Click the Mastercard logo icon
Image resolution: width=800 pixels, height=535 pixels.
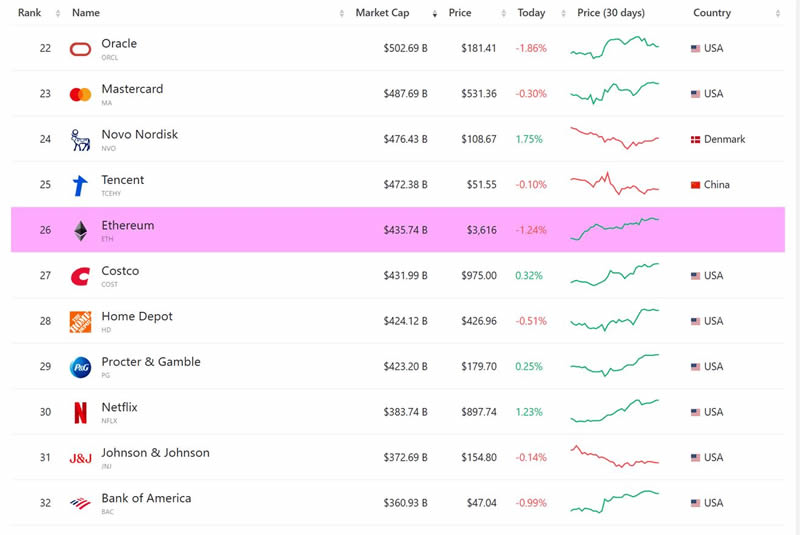(x=80, y=94)
